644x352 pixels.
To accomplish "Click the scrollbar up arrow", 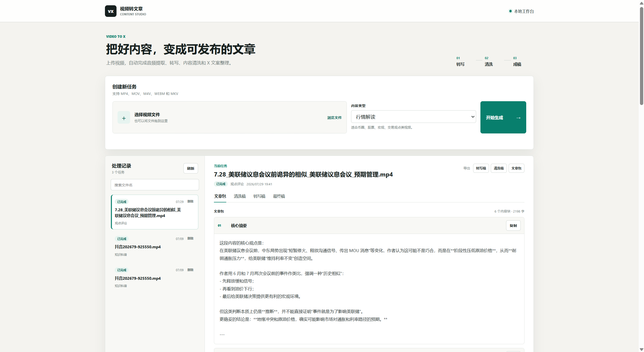I will click(641, 3).
